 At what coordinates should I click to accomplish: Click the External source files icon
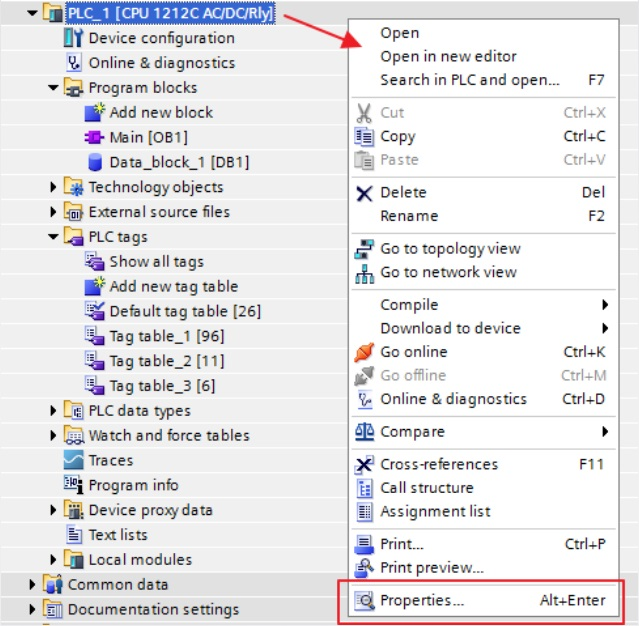coord(74,212)
